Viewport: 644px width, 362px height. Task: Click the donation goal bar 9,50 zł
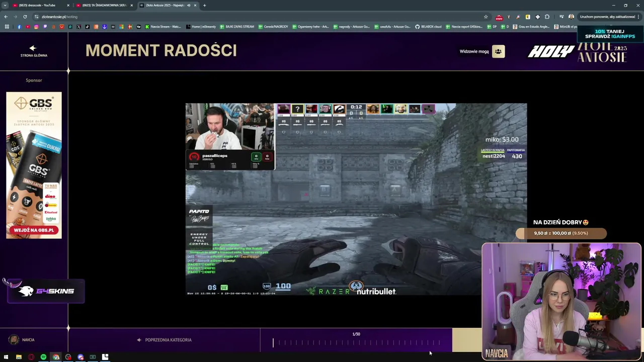[x=561, y=233]
